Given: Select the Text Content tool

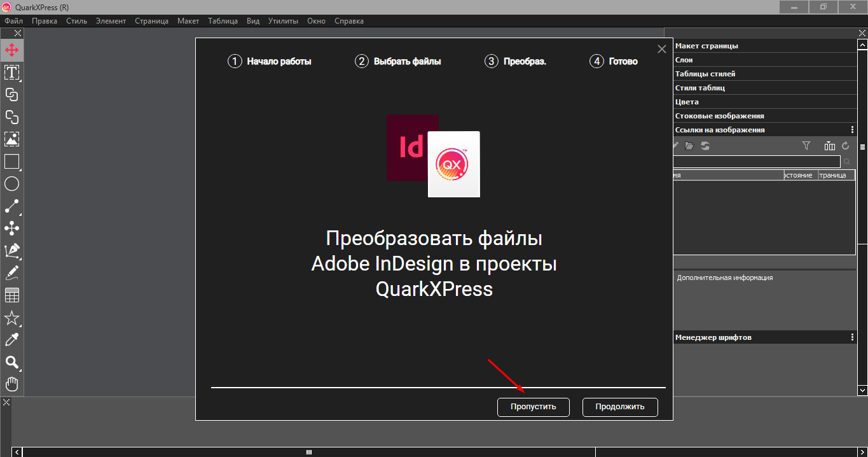Looking at the screenshot, I should (x=11, y=72).
